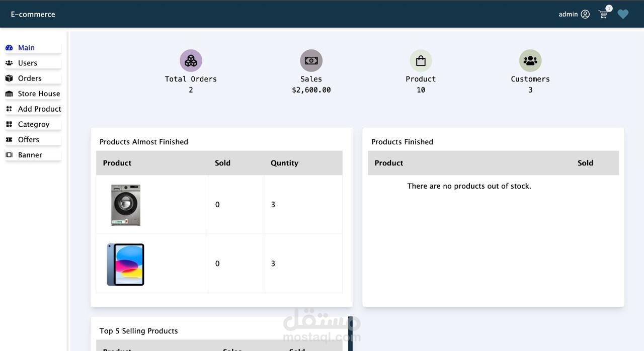Image resolution: width=644 pixels, height=351 pixels.
Task: Click the Quntity column header
Action: point(284,163)
